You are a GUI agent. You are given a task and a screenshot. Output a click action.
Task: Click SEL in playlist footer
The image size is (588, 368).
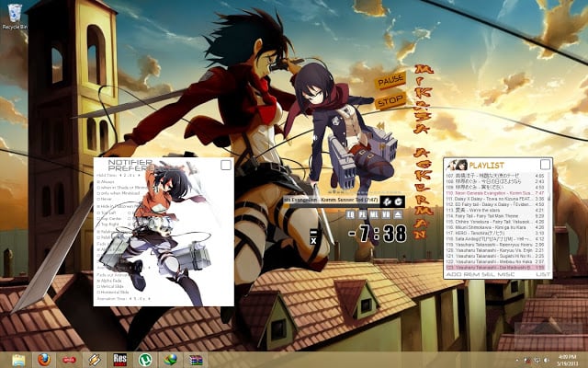487,274
